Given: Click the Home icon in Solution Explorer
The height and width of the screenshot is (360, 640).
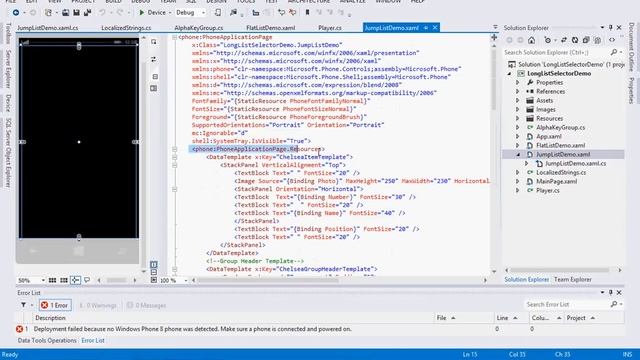Looking at the screenshot, I should [x=531, y=40].
